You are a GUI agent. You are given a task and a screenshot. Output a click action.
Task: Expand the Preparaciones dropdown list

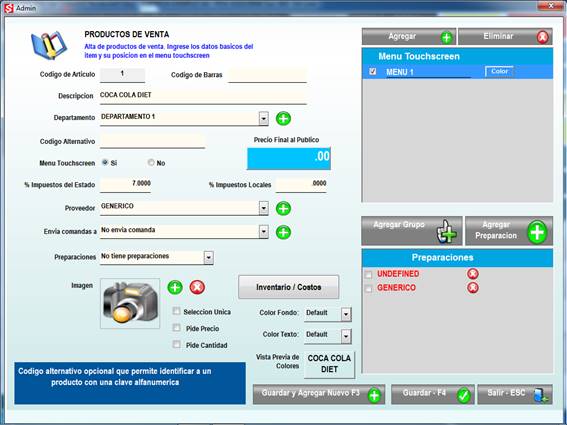click(208, 258)
